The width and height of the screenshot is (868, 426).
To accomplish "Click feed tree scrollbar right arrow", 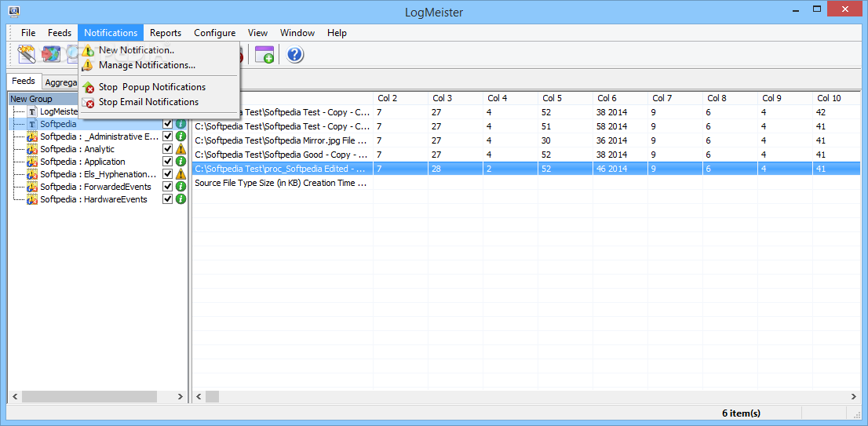I will pyautogui.click(x=181, y=397).
